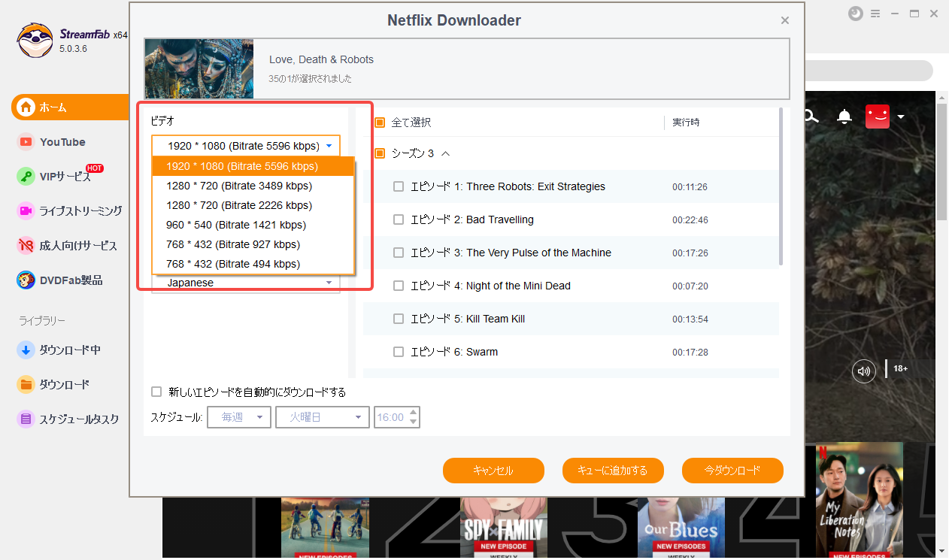Open the 火曜日 weekday dropdown
Screen dimensions: 949x560
click(x=323, y=417)
